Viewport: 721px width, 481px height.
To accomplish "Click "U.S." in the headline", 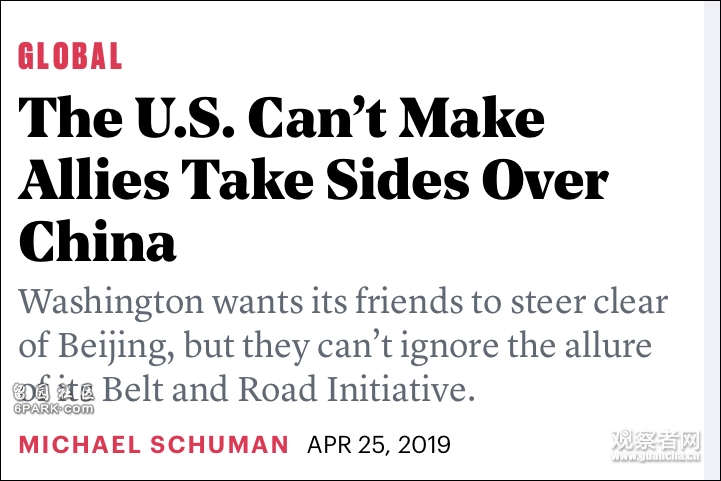I will (x=185, y=118).
